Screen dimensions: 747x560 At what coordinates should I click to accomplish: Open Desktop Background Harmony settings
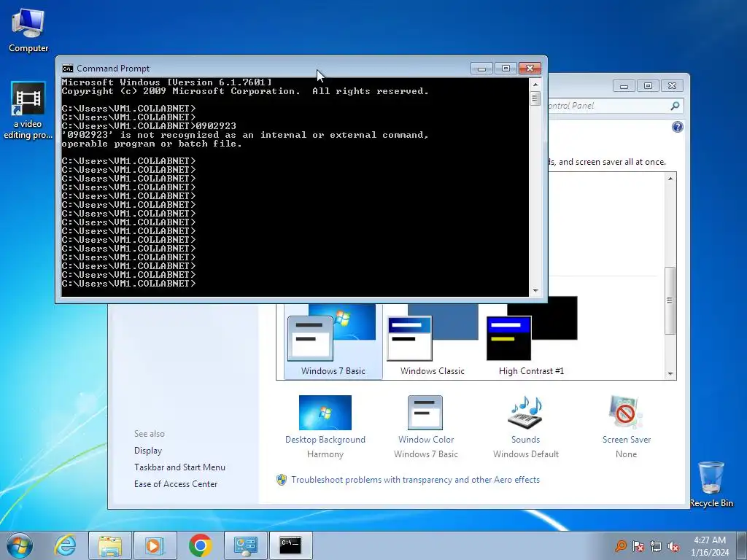coord(325,427)
